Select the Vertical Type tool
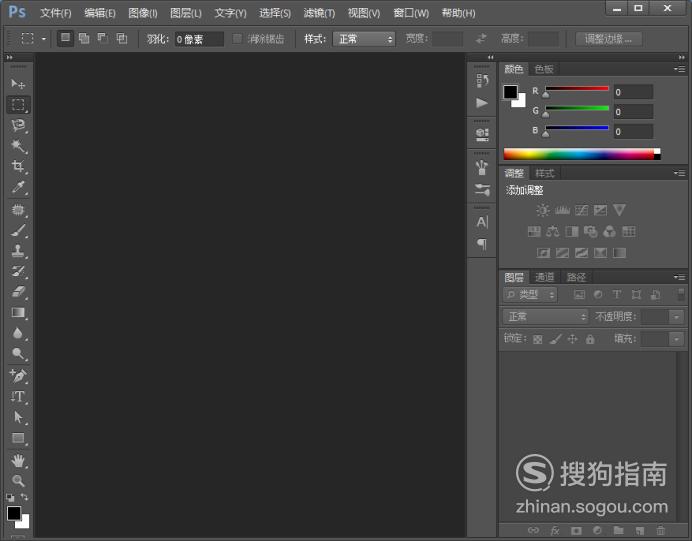The image size is (692, 541). pyautogui.click(x=18, y=397)
